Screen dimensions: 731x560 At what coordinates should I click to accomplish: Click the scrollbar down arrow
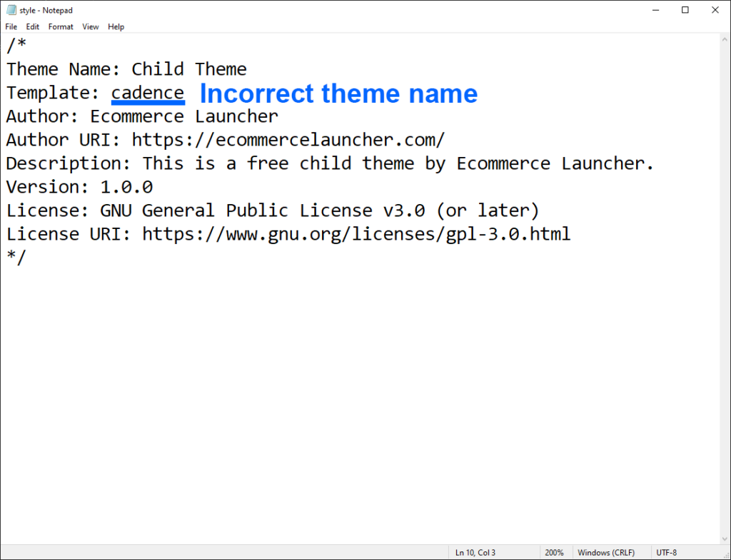coord(725,539)
